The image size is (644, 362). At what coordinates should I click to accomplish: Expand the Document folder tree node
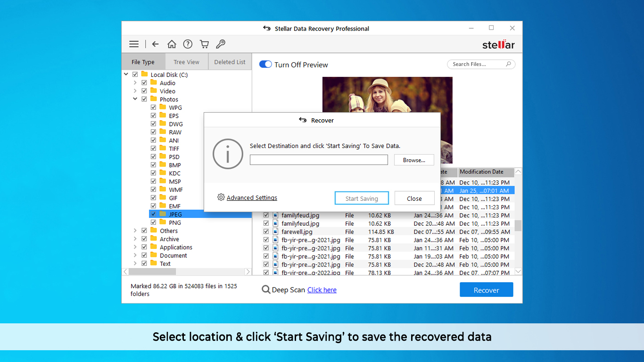135,255
